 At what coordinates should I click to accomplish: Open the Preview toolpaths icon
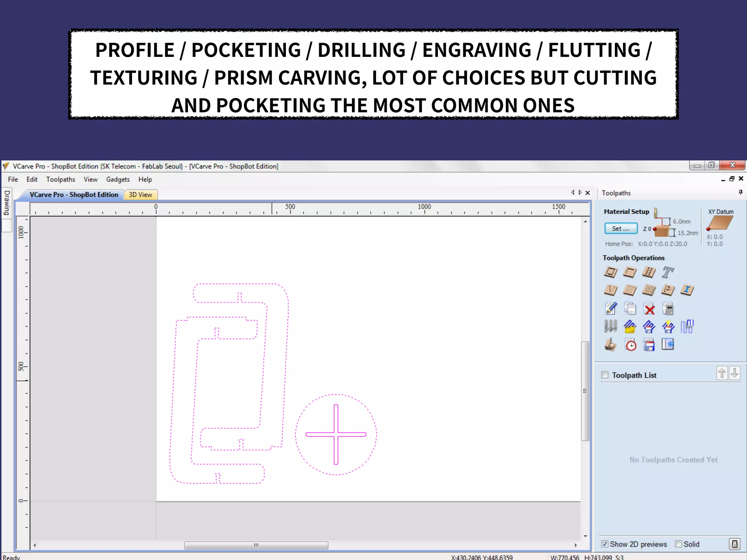[x=611, y=345]
